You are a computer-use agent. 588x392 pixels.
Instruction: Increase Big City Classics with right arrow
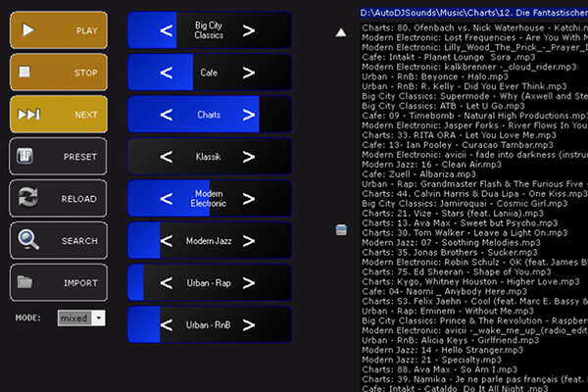249,30
